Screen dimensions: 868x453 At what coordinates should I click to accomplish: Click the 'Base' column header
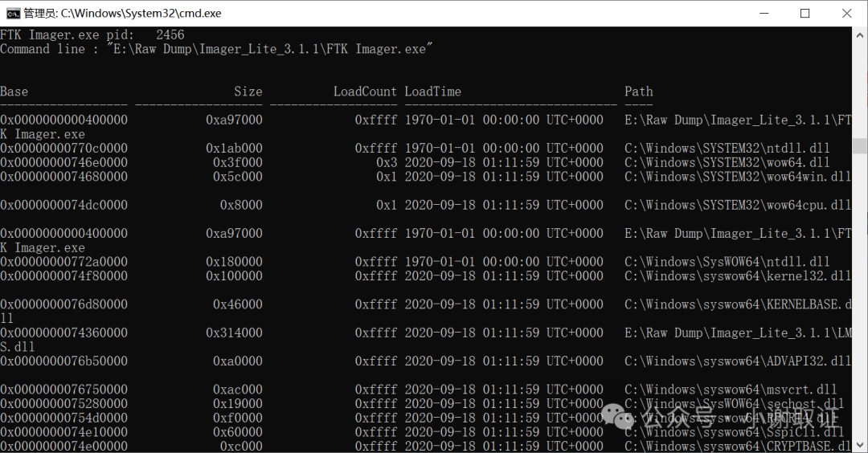[x=14, y=92]
